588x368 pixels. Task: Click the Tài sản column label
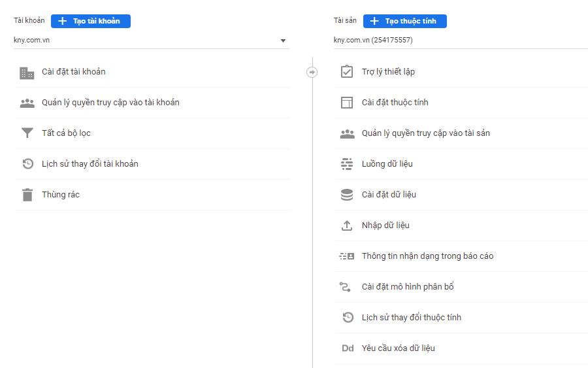tap(345, 20)
